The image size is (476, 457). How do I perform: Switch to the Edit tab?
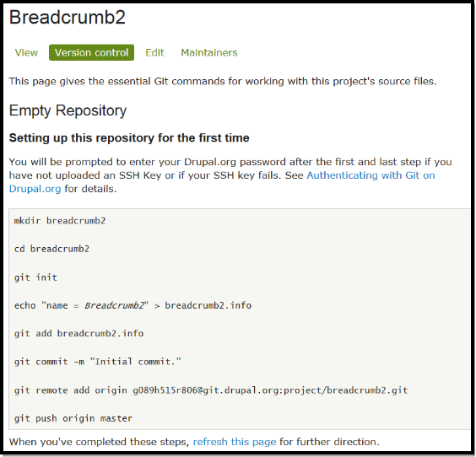tap(154, 53)
